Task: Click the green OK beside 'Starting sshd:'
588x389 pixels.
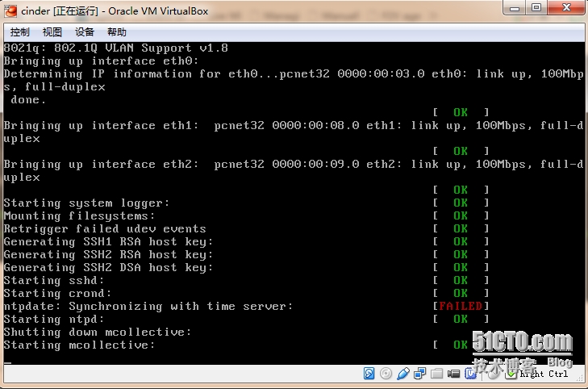Action: [x=461, y=280]
